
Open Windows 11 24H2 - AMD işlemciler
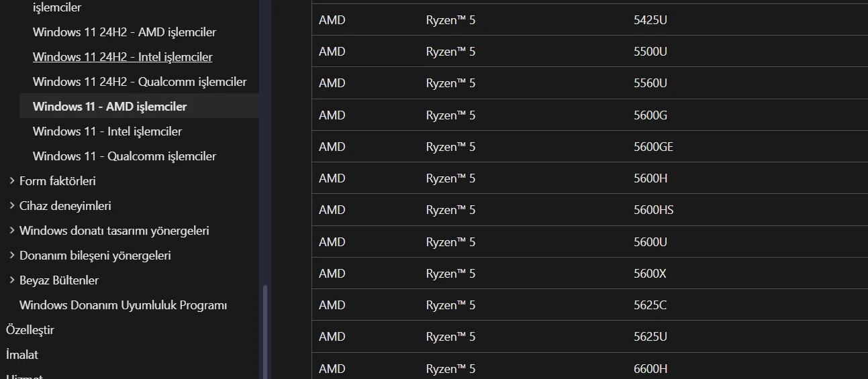pos(124,32)
